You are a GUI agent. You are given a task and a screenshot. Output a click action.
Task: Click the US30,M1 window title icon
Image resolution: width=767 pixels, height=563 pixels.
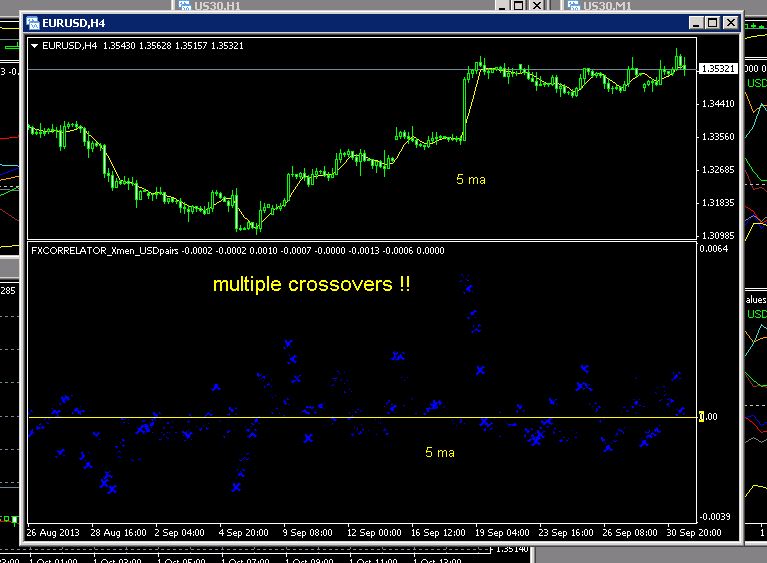click(x=573, y=6)
